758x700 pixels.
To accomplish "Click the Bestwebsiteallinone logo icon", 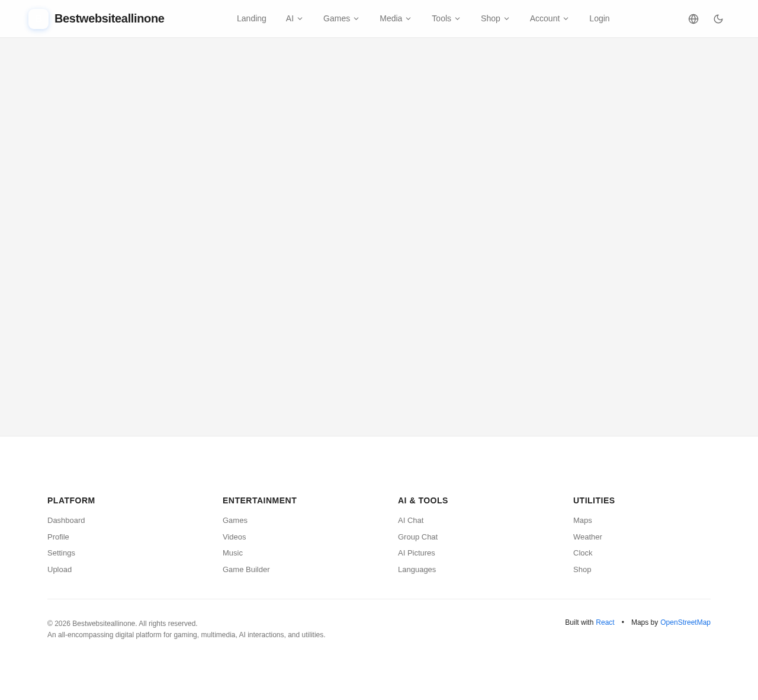I will point(38,19).
